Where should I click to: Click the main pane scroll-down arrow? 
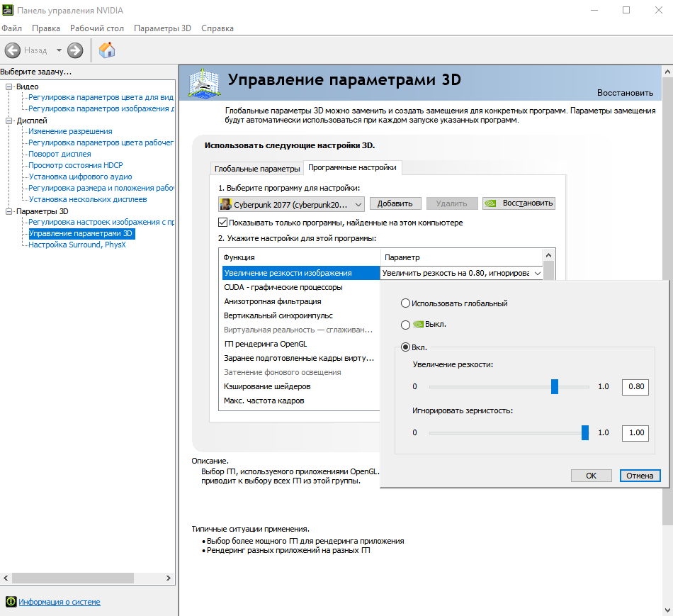click(x=667, y=610)
